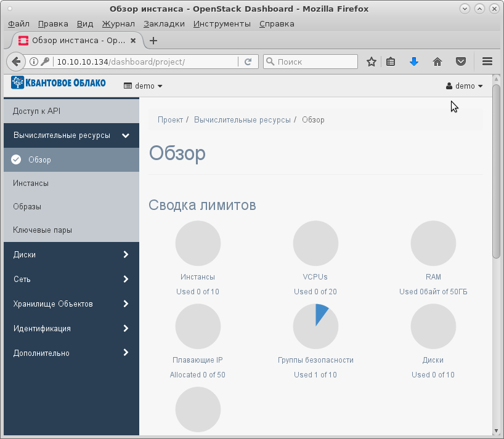Click the Firefox back arrow button

point(17,62)
